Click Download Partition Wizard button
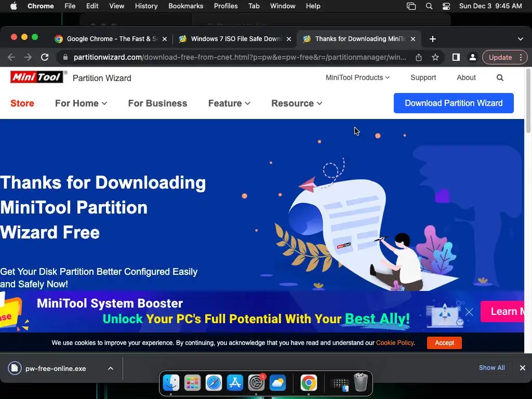Screen dimensions: 532x399 [454, 103]
